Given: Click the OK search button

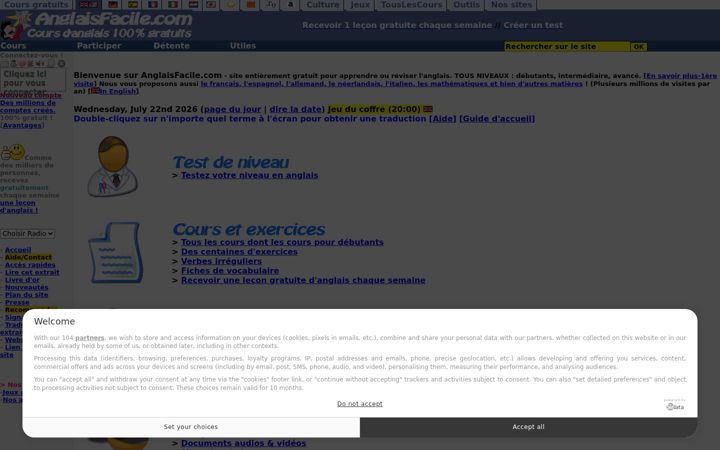Looking at the screenshot, I should (639, 47).
